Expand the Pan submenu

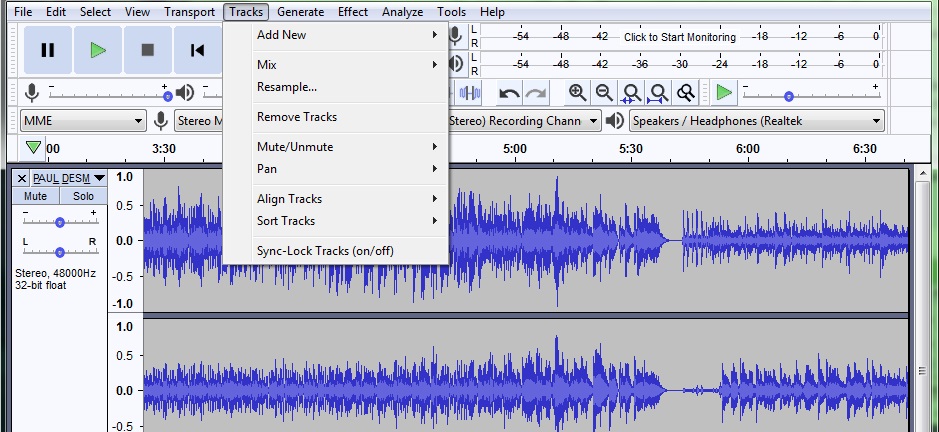[336, 169]
